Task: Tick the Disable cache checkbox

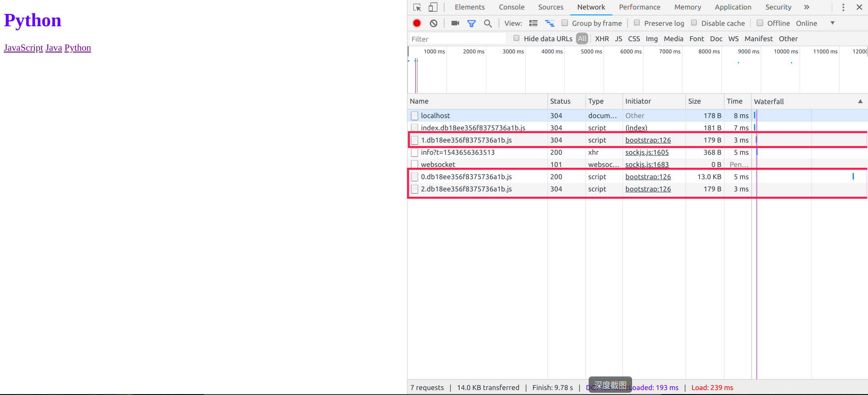Action: [694, 23]
